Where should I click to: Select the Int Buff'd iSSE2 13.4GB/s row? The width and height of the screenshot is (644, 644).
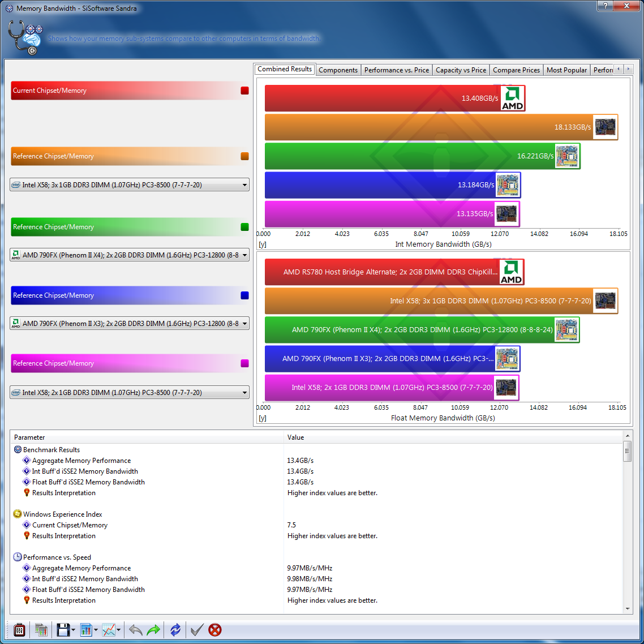[316, 471]
